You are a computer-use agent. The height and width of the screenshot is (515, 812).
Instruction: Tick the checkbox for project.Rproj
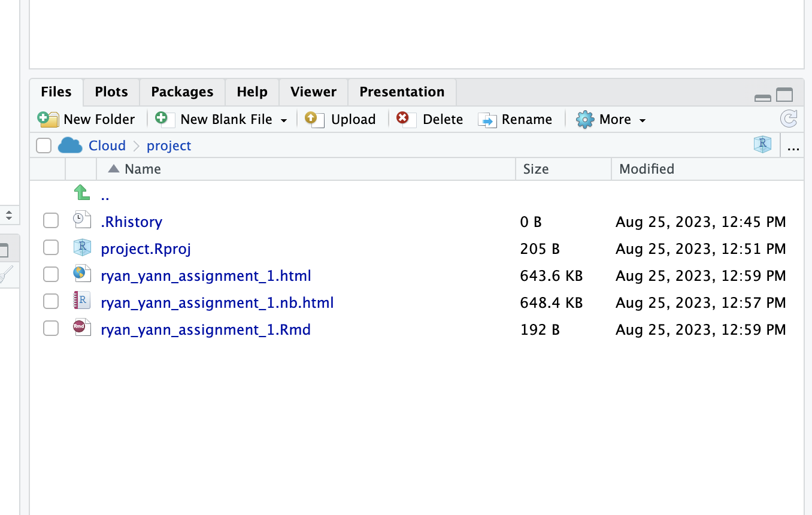51,248
